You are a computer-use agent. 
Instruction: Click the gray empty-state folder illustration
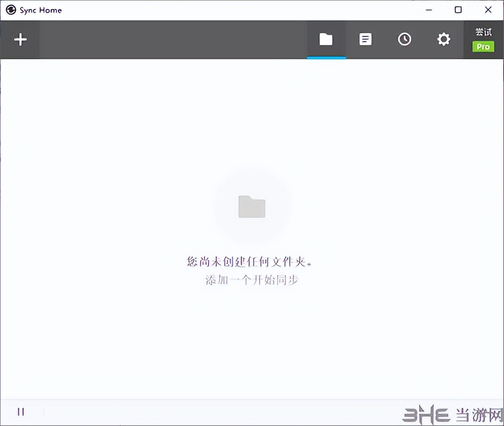pyautogui.click(x=251, y=207)
